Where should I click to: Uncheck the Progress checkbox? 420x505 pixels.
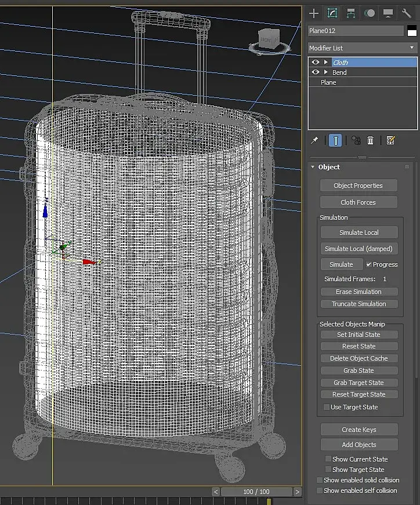(369, 264)
